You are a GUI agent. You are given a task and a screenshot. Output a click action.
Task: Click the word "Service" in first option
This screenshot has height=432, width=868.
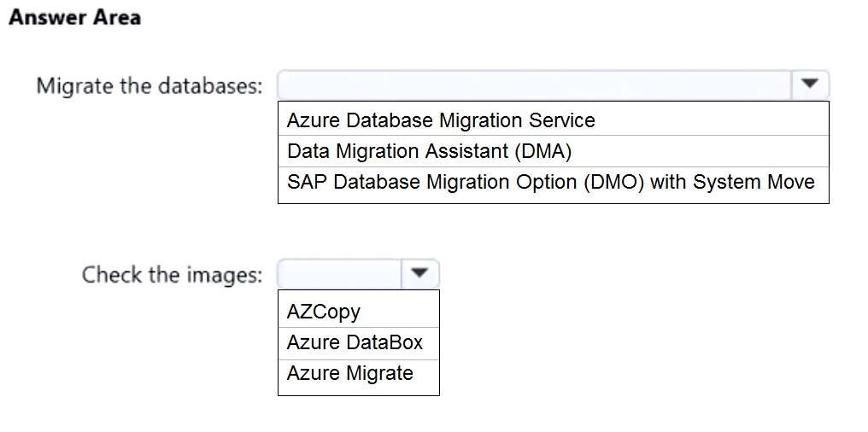[563, 120]
